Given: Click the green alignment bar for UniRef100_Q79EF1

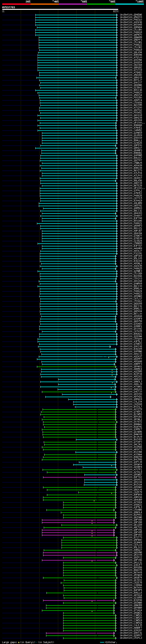Looking at the screenshot, I should coord(79,412).
